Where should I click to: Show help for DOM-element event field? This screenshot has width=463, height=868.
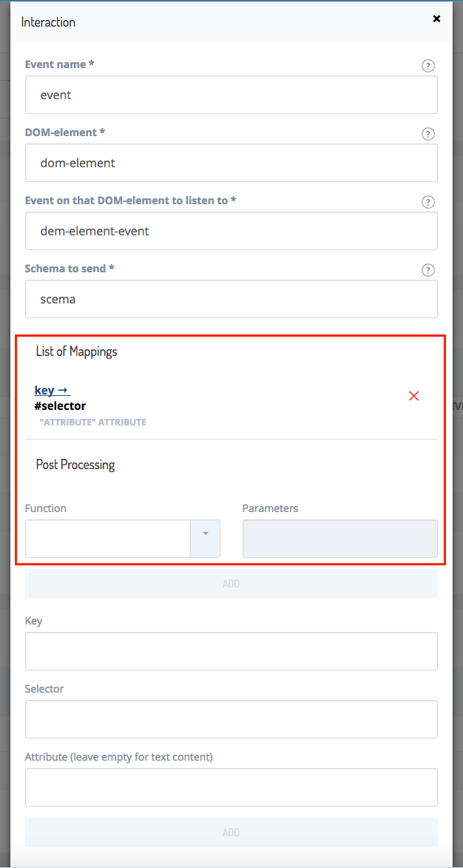[427, 202]
